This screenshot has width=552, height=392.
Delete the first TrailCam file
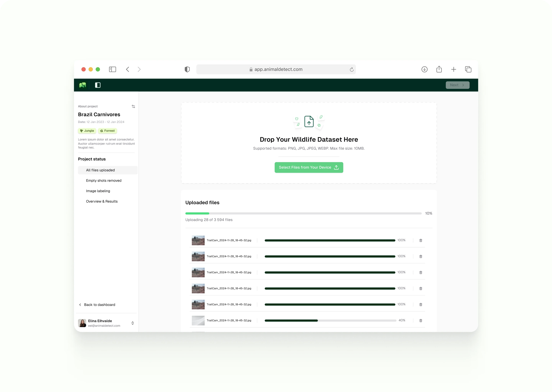[421, 240]
